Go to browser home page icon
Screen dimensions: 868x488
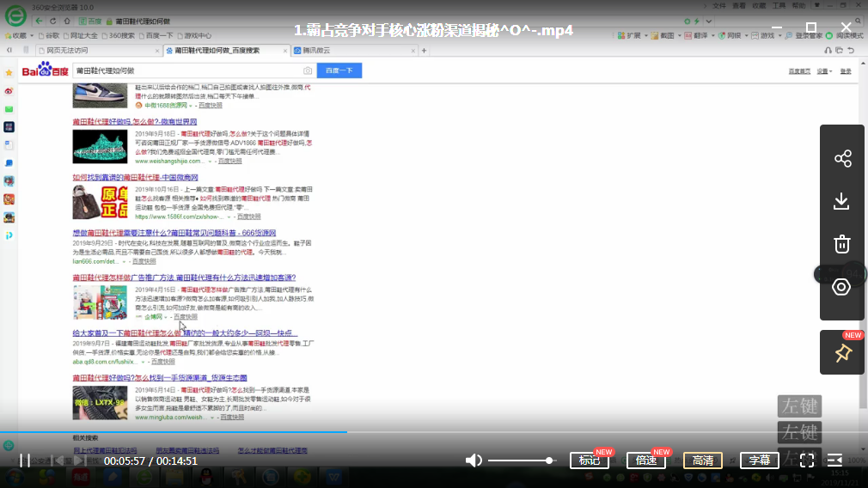tap(67, 21)
